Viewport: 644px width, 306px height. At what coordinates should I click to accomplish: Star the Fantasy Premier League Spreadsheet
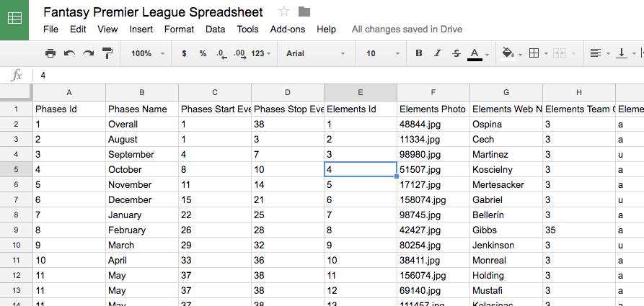284,12
